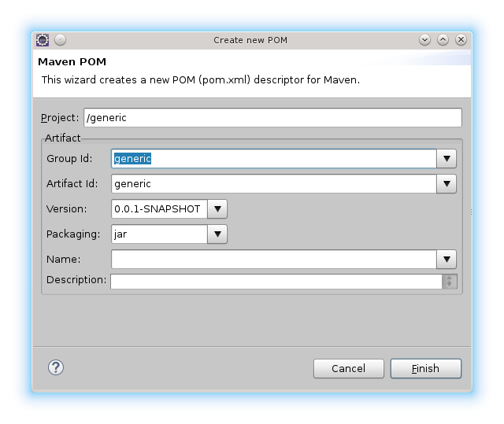Expand the Artifact Id dropdown arrow
The width and height of the screenshot is (504, 424).
click(x=447, y=184)
